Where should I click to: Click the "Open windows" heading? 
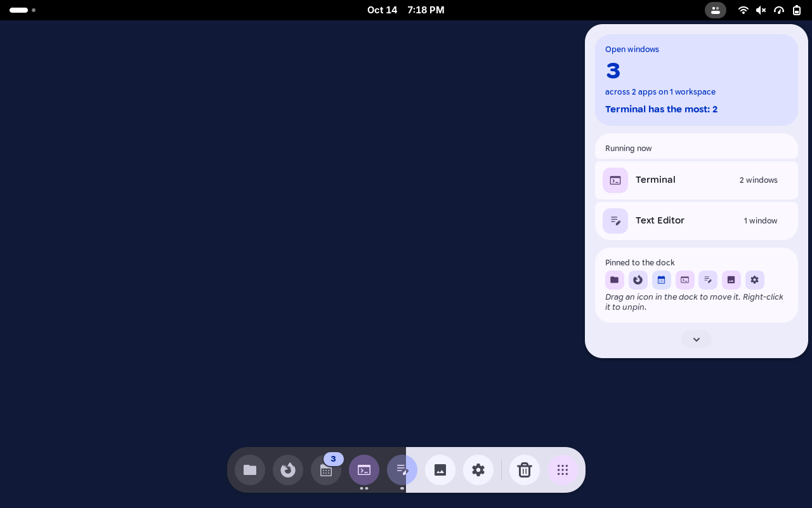coord(632,50)
